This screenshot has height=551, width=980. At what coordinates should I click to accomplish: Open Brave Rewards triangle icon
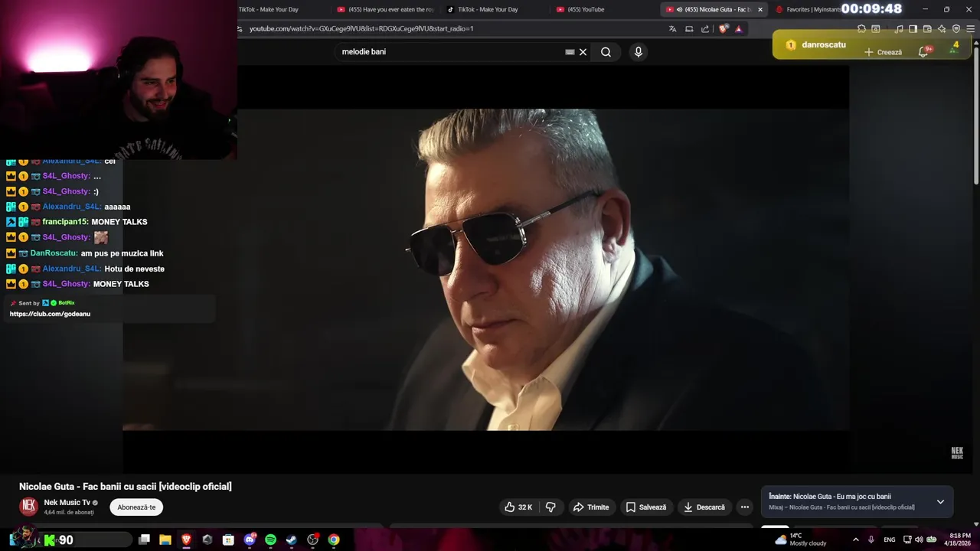tap(739, 29)
